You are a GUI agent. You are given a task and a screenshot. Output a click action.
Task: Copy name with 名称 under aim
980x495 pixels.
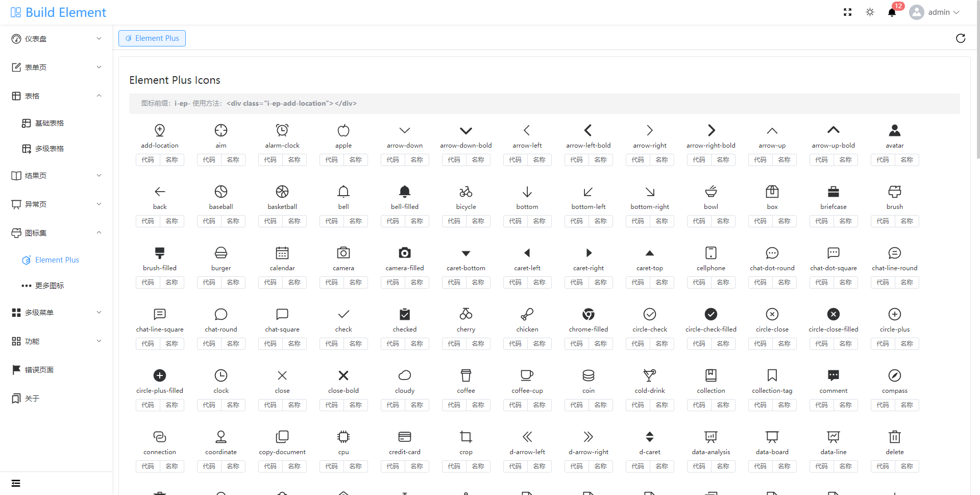coord(233,160)
